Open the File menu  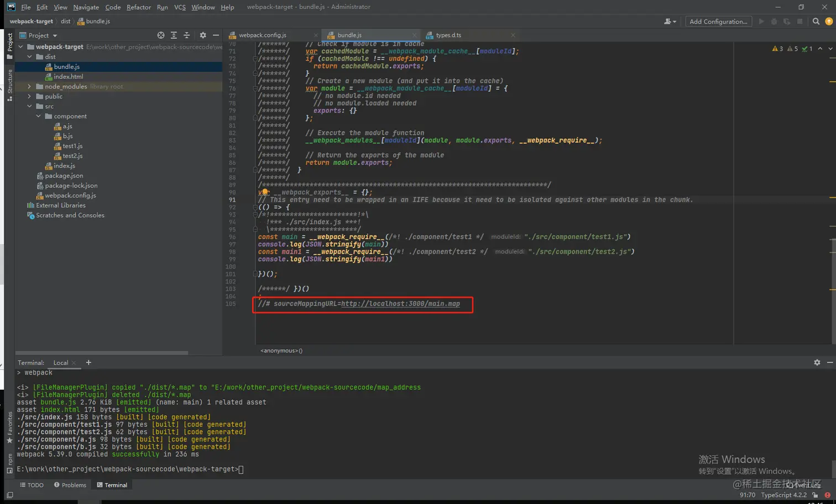coord(25,7)
